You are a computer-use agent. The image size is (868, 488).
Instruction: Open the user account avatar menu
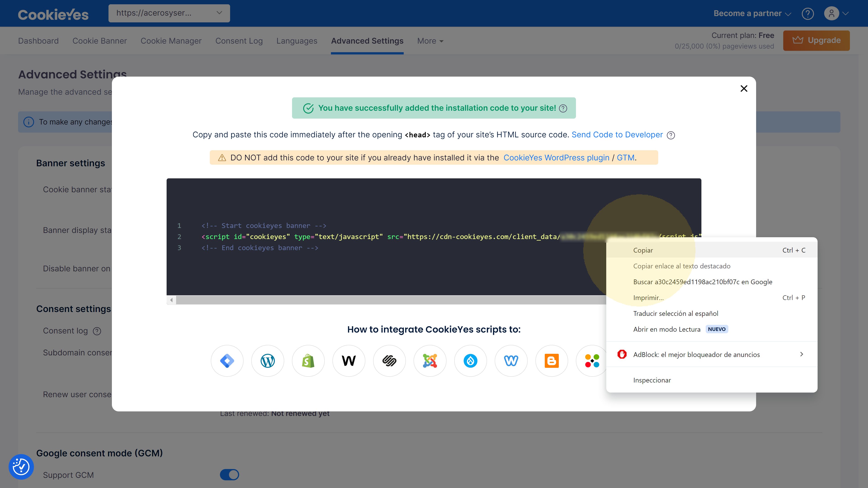pos(831,14)
